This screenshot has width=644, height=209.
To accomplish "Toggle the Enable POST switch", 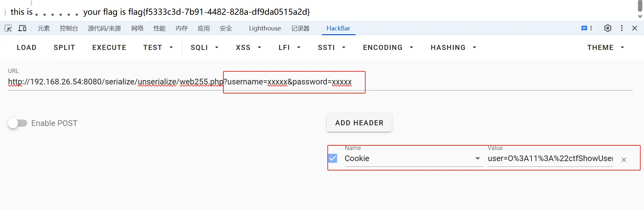I will pos(18,123).
